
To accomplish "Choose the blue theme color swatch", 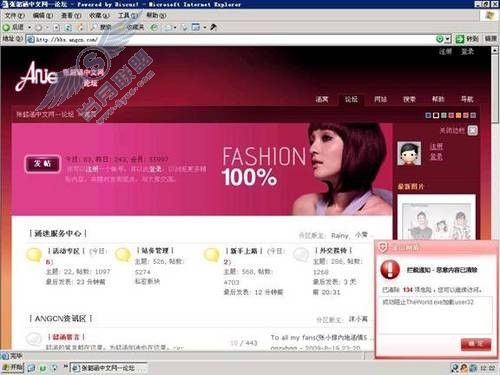I will pos(428,115).
